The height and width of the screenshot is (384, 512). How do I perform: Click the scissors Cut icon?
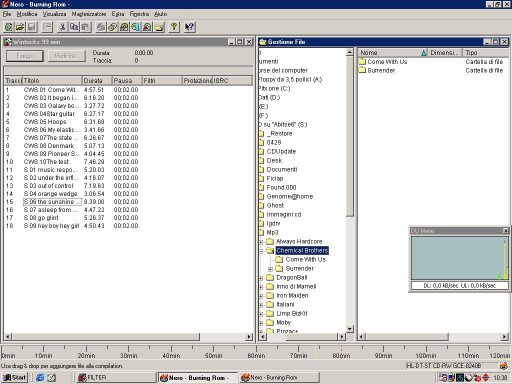pyautogui.click(x=62, y=27)
